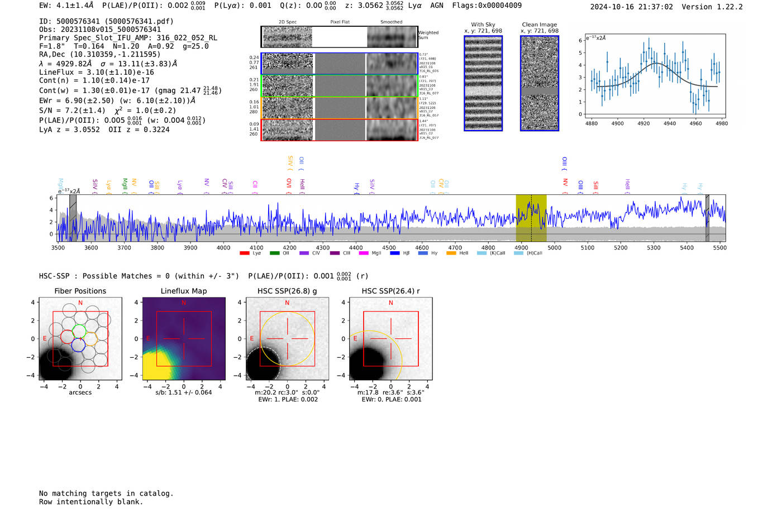The height and width of the screenshot is (532, 782).
Task: Click the Obs: 20231108v015_5000576341 line
Action: (x=100, y=30)
